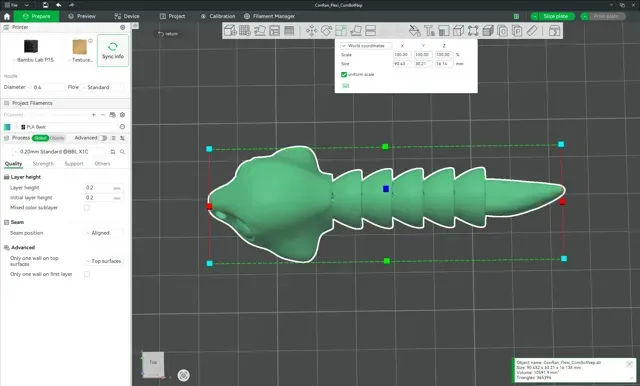Collapse the sidebar with arrow icon
The width and height of the screenshot is (640, 386).
[x=135, y=26]
